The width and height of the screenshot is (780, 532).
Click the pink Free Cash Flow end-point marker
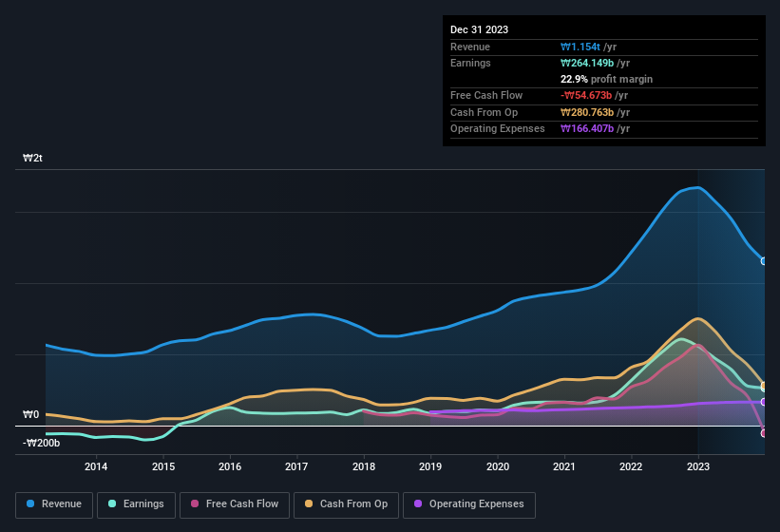[x=764, y=433]
